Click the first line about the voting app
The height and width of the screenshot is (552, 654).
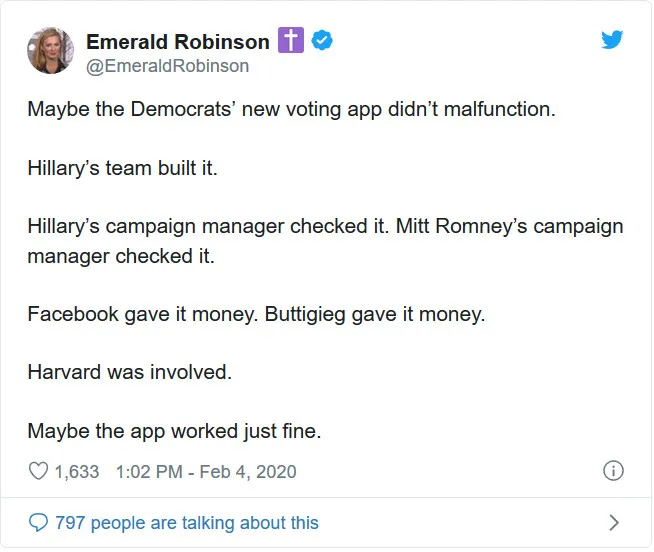[x=292, y=110]
